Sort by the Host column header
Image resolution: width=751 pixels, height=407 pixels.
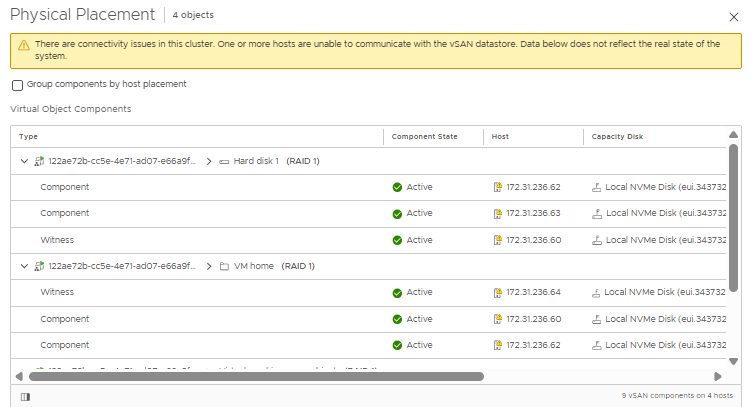click(x=500, y=137)
